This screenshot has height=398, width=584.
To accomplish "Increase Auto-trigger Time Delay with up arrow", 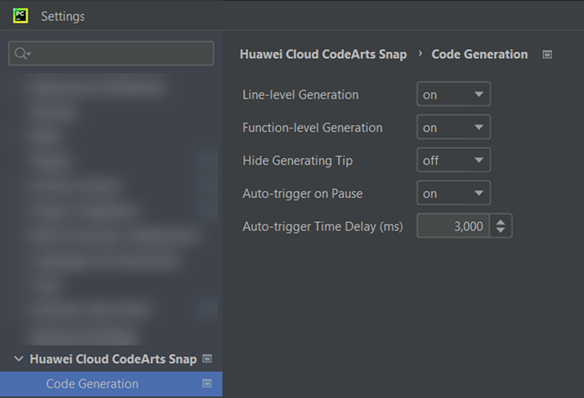I will 501,222.
